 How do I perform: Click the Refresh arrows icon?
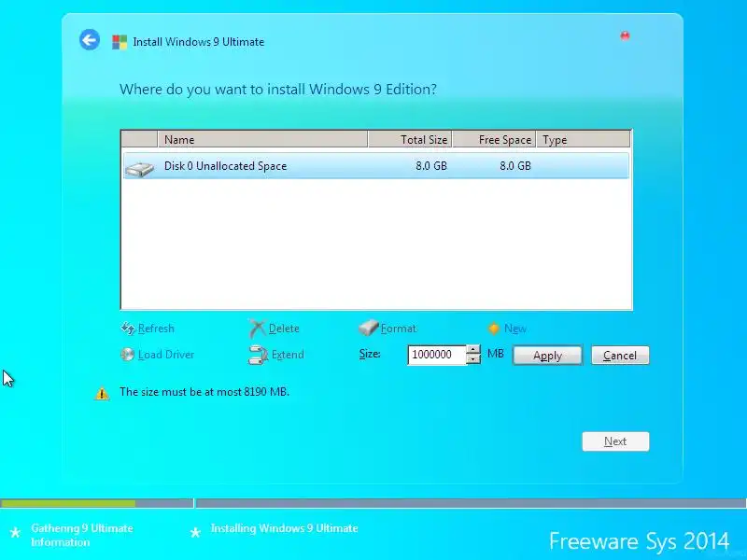tap(128, 329)
